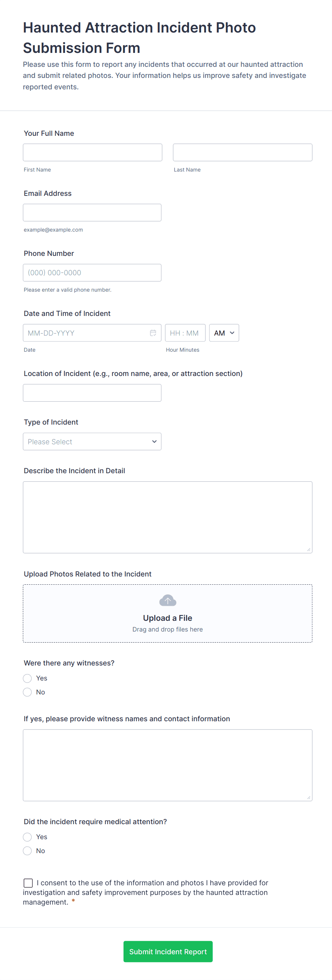Screen dimensions: 332x980
Task: Click the cloud upload icon
Action: click(167, 600)
